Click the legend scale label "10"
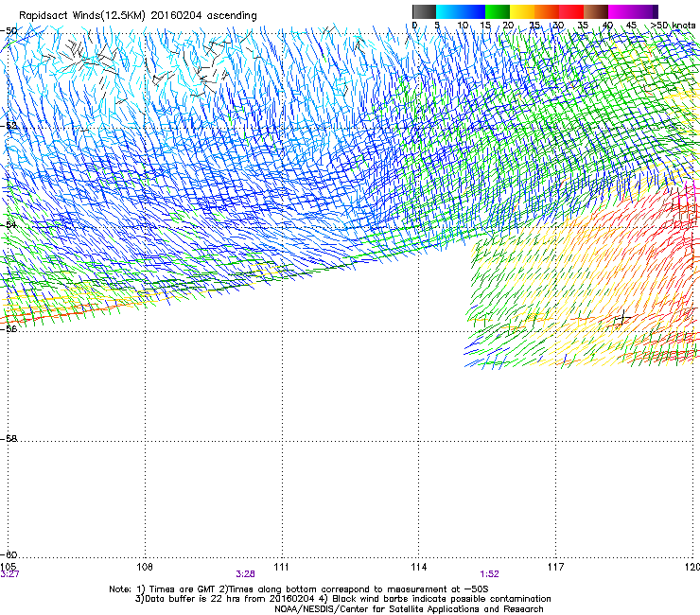Image resolution: width=700 pixels, height=615 pixels. [463, 26]
